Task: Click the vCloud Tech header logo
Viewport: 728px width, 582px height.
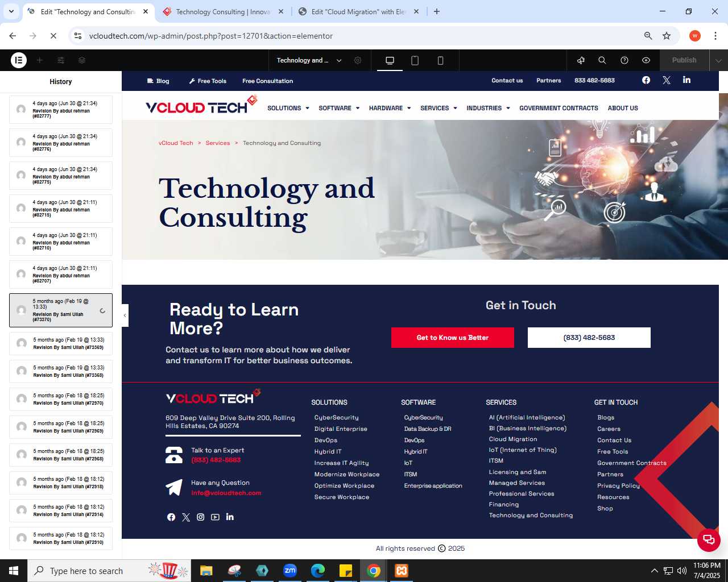Action: click(201, 105)
